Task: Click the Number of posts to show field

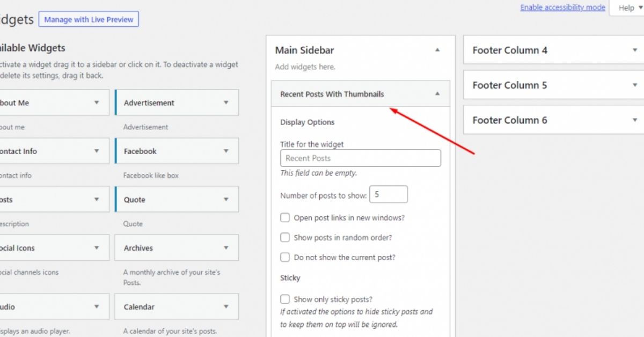Action: (389, 195)
